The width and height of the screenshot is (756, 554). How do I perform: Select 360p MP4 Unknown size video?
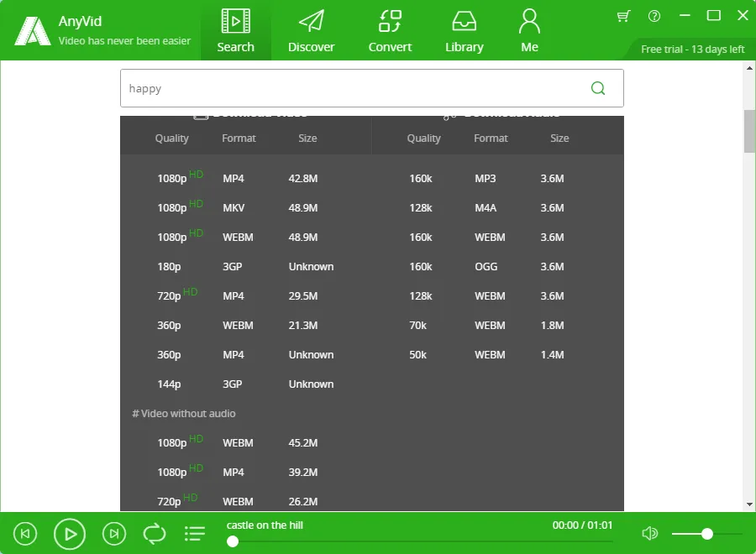tap(246, 354)
